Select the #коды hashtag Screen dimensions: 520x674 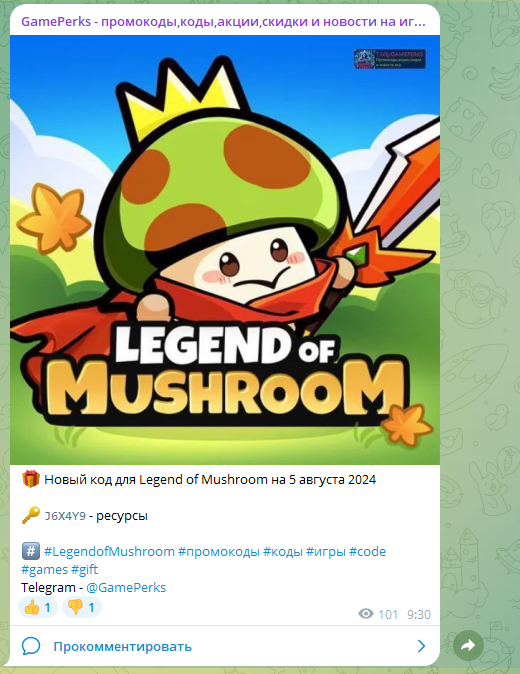[x=283, y=551]
